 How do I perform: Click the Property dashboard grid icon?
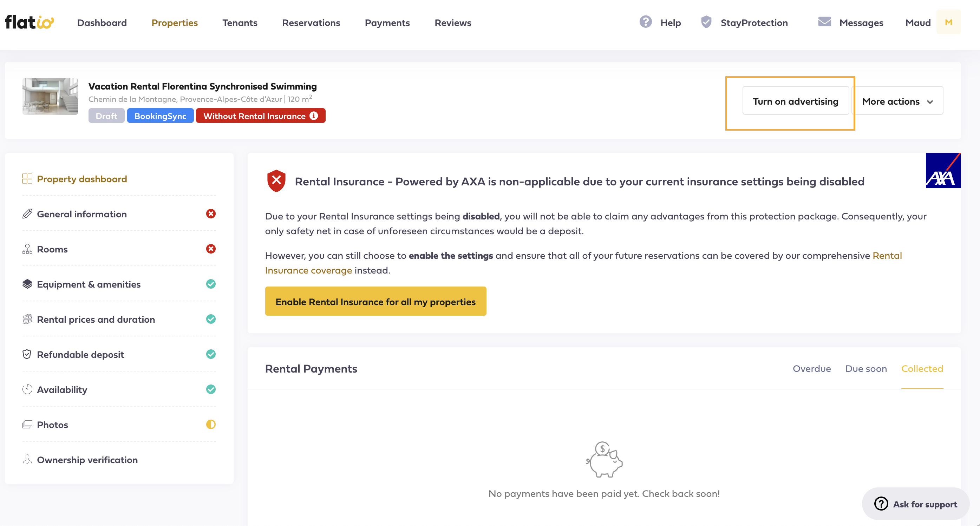(x=27, y=179)
